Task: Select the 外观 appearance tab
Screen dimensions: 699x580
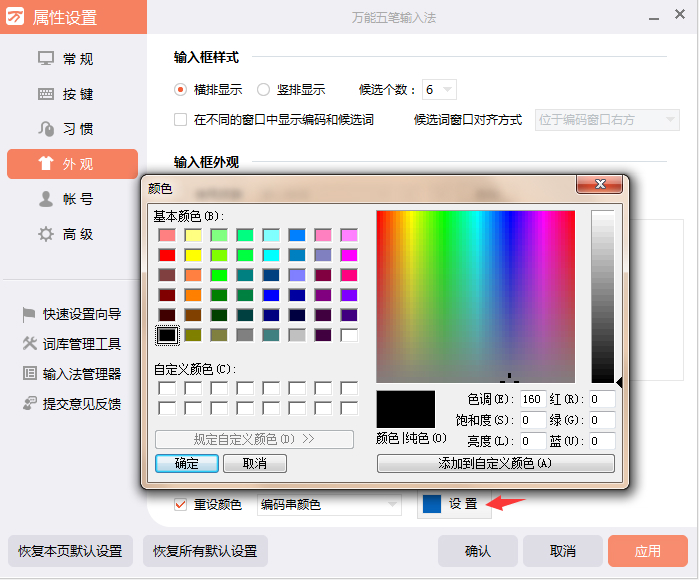Action: pos(72,164)
